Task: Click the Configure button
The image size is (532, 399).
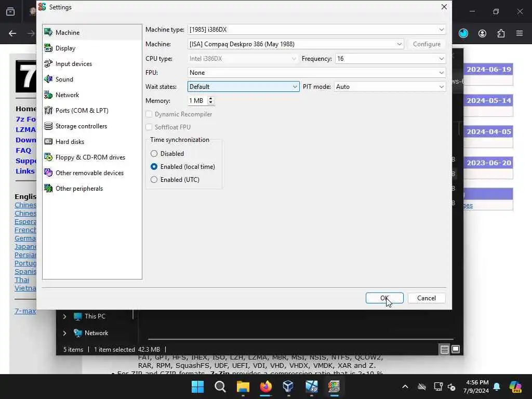Action: [427, 44]
